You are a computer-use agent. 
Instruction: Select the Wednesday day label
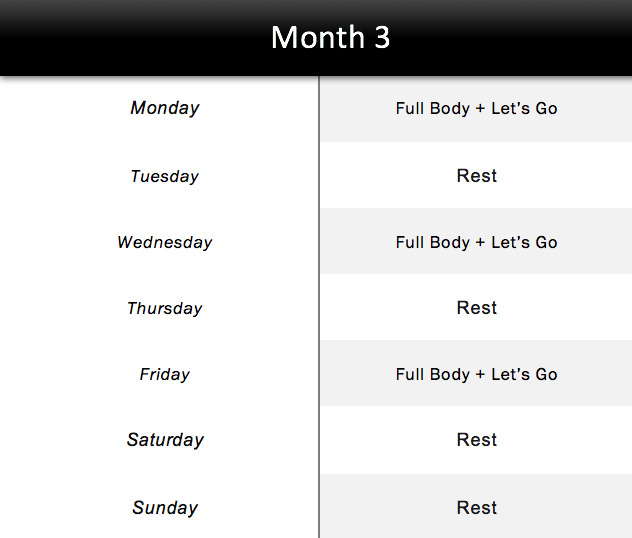tap(165, 242)
